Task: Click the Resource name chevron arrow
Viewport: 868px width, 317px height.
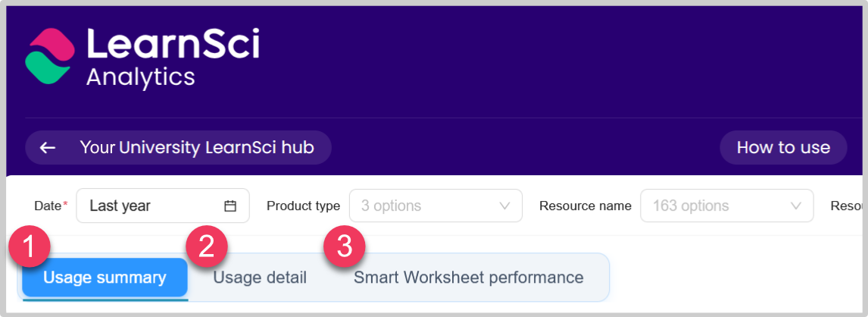Action: pyautogui.click(x=795, y=206)
